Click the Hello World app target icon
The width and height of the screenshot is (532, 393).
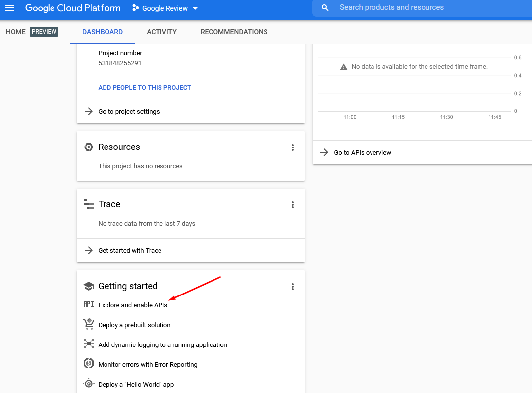[x=89, y=383]
